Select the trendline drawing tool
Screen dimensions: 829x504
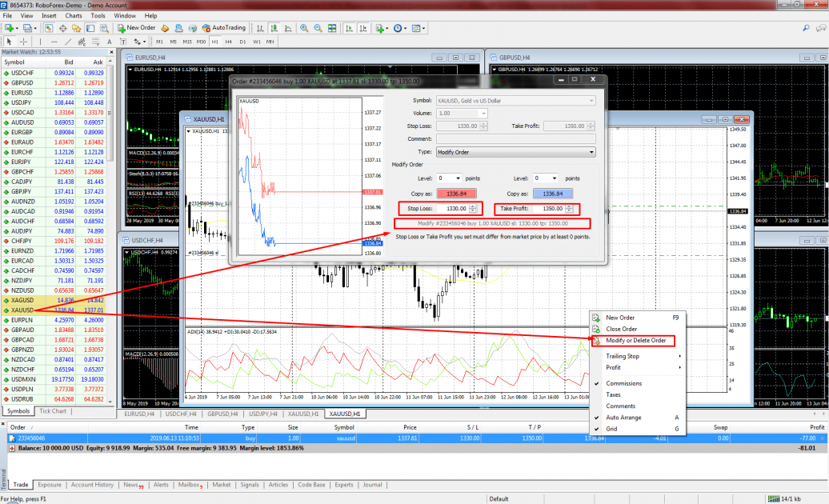pos(68,42)
